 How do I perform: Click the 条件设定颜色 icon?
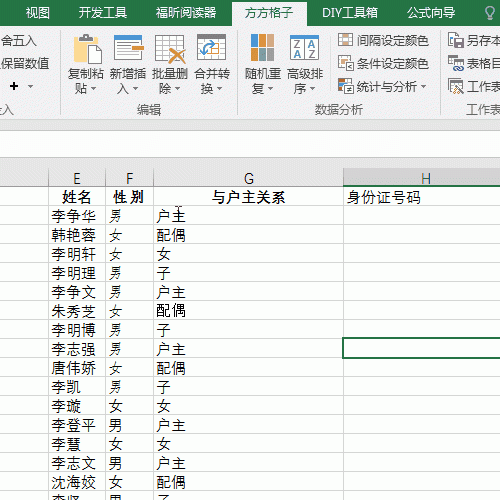click(345, 63)
